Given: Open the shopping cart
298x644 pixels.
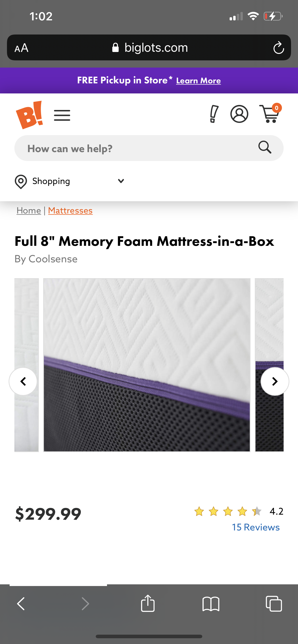Looking at the screenshot, I should point(270,114).
